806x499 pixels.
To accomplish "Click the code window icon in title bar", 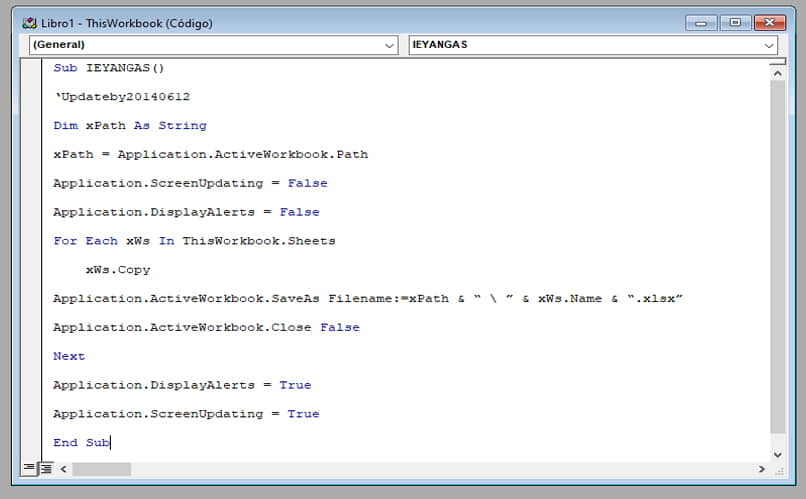I will click(x=30, y=23).
